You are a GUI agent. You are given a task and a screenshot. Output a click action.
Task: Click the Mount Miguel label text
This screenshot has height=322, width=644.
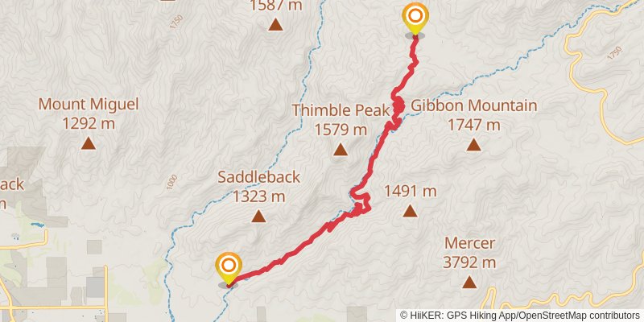89,105
